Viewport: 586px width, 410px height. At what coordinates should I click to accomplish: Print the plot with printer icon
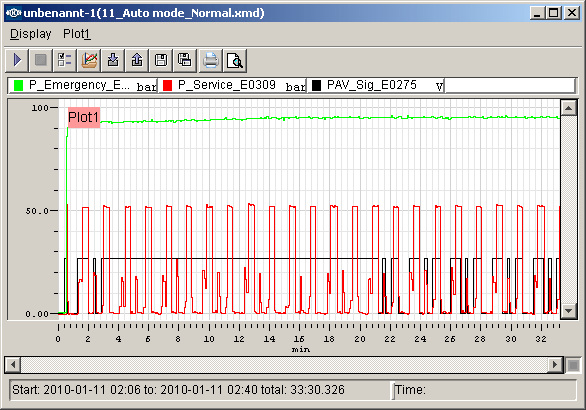[x=210, y=60]
